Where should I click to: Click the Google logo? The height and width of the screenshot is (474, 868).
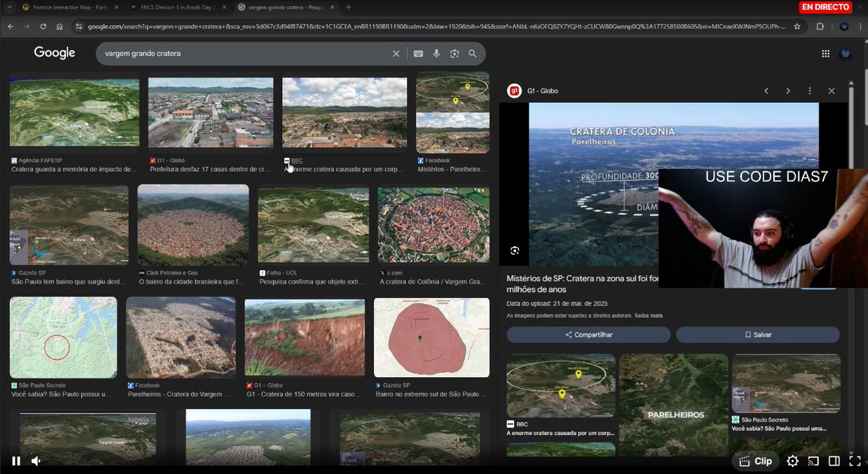(x=54, y=53)
